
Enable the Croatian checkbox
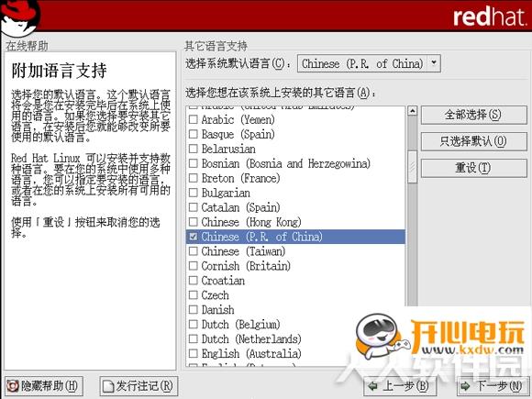[x=193, y=281]
